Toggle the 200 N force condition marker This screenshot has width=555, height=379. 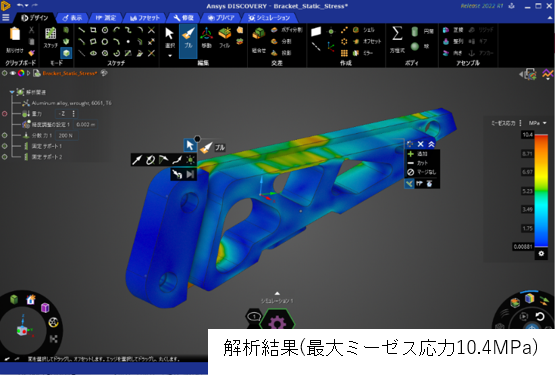click(x=5, y=135)
